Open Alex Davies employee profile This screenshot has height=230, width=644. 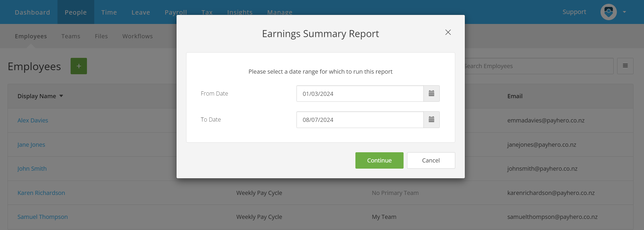point(33,120)
